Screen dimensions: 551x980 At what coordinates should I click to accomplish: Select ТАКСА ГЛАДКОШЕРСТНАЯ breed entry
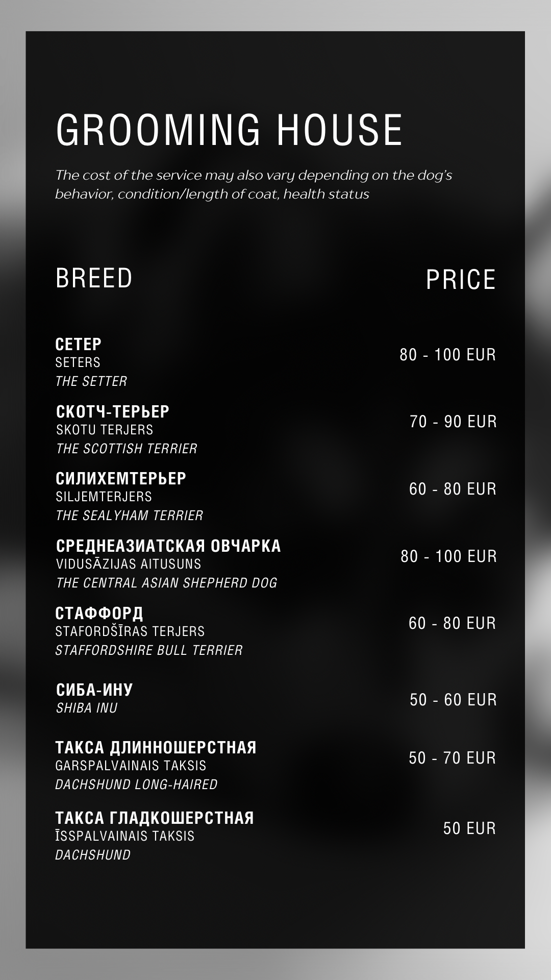[x=155, y=818]
